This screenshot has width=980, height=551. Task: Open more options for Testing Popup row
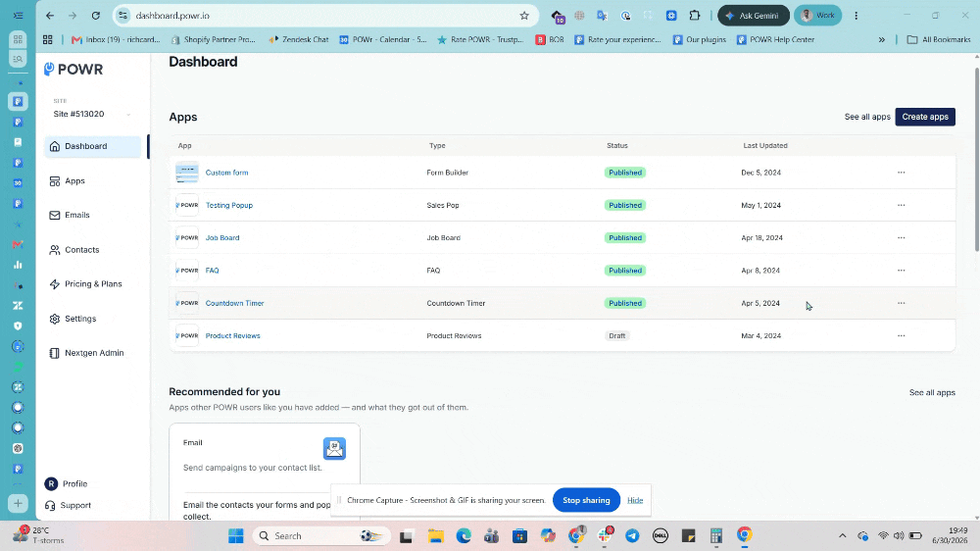(901, 205)
